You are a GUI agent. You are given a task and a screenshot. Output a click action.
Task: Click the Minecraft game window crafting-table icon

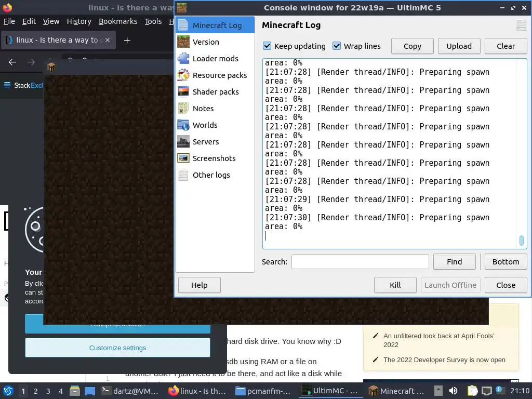pos(51,67)
